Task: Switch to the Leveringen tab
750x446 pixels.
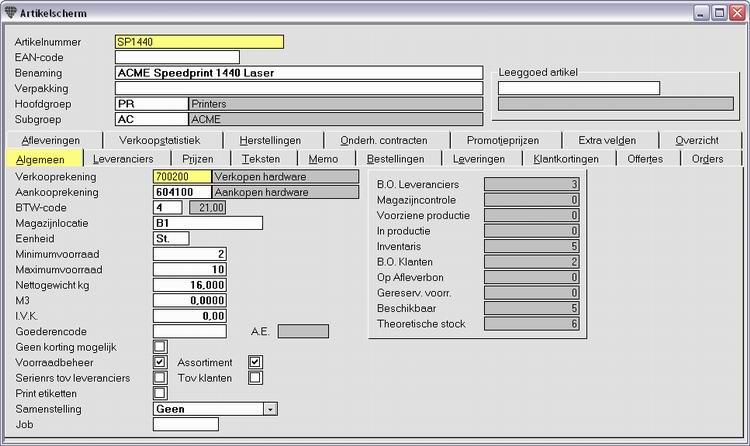Action: pyautogui.click(x=479, y=159)
